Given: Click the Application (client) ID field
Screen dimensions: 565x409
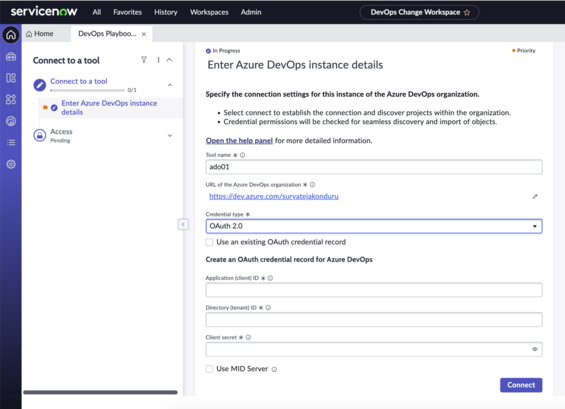Looking at the screenshot, I should [374, 290].
